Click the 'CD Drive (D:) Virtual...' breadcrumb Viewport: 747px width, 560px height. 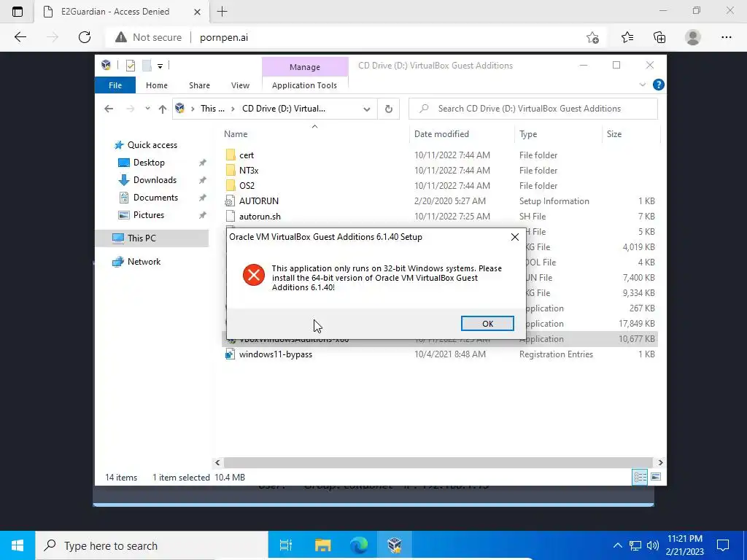click(x=284, y=109)
